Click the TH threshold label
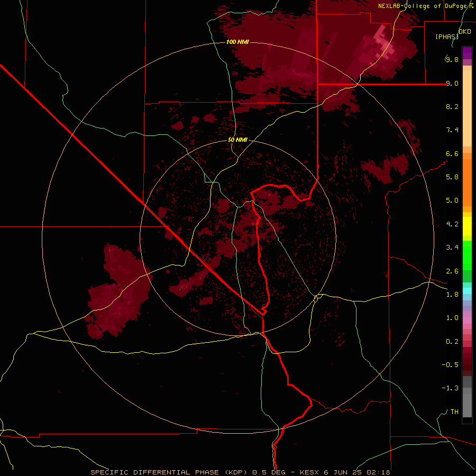The image size is (476, 476). coord(454,412)
